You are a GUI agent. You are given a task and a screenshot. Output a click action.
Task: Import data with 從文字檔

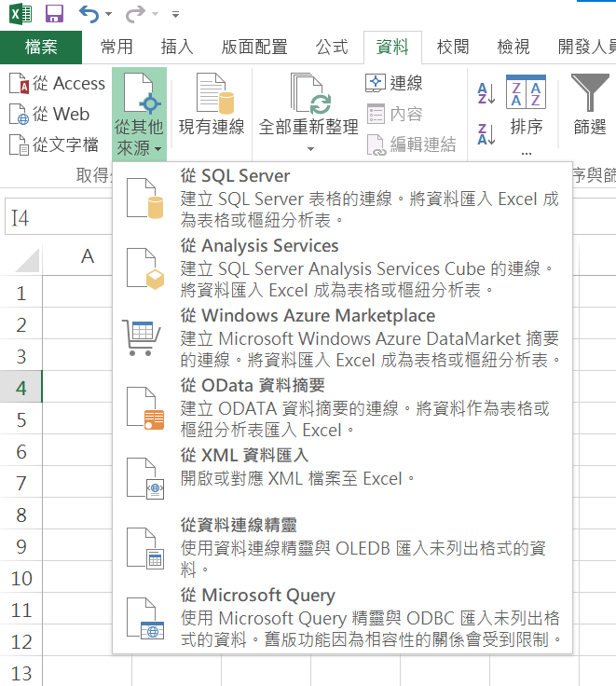click(54, 144)
